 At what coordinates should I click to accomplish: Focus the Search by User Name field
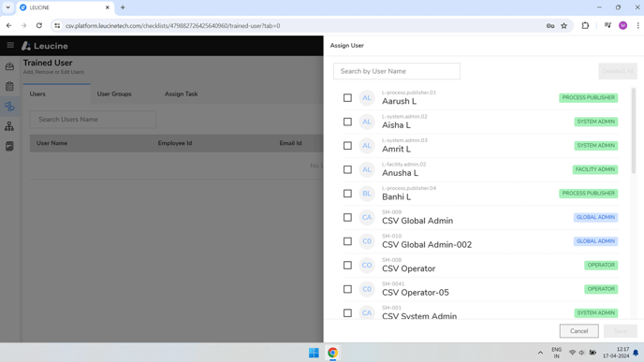(397, 71)
